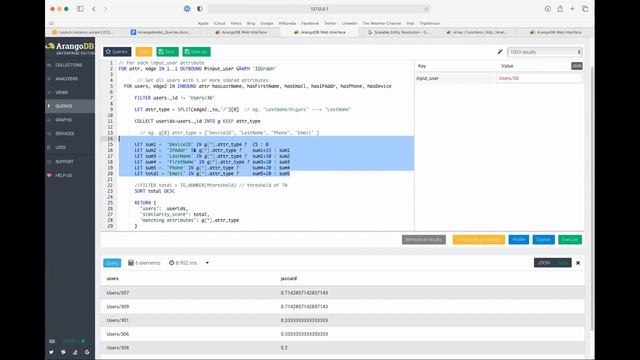This screenshot has height=360, width=640.
Task: Go forward in Safari
Action: pos(106,9)
